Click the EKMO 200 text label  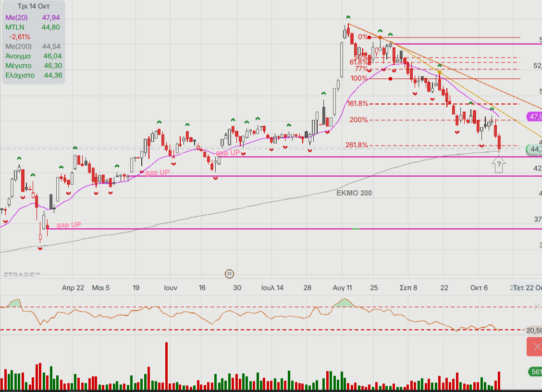(x=354, y=193)
